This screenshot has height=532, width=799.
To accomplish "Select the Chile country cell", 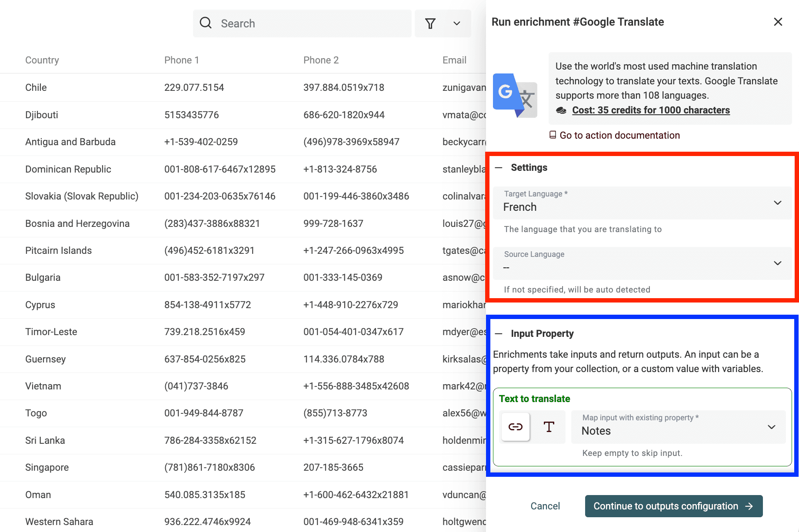I will (36, 87).
